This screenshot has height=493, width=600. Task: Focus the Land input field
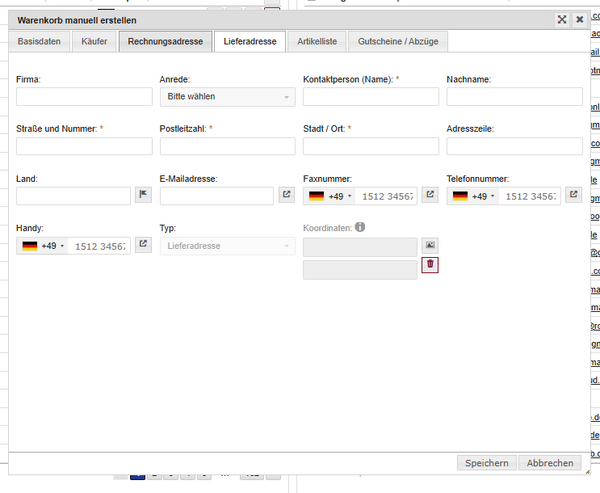73,196
